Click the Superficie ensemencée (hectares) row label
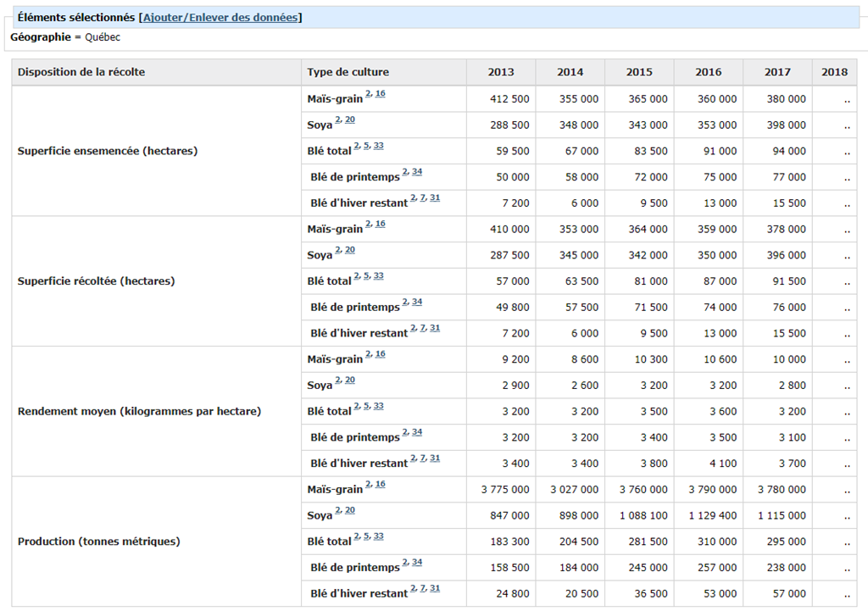Viewport: 868px width, 611px height. pos(107,151)
